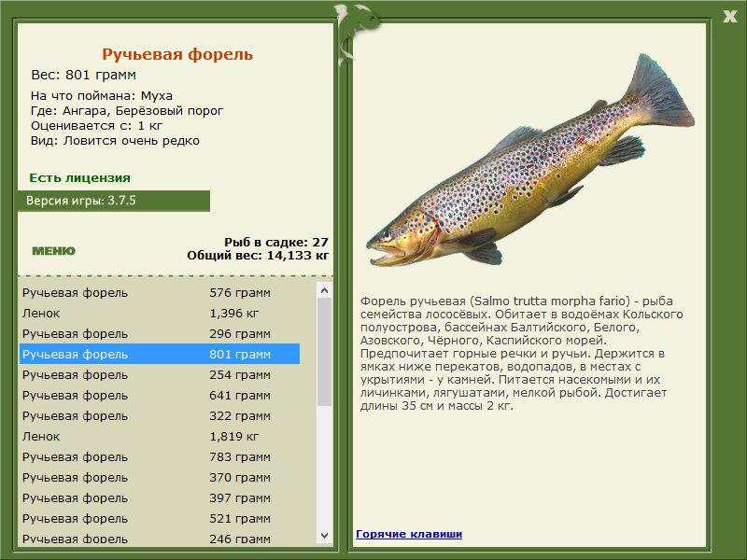Open the МЕНЮ button

tap(53, 251)
